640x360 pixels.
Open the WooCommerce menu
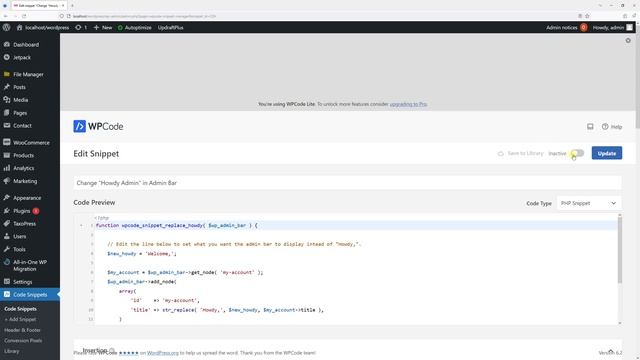pos(31,142)
